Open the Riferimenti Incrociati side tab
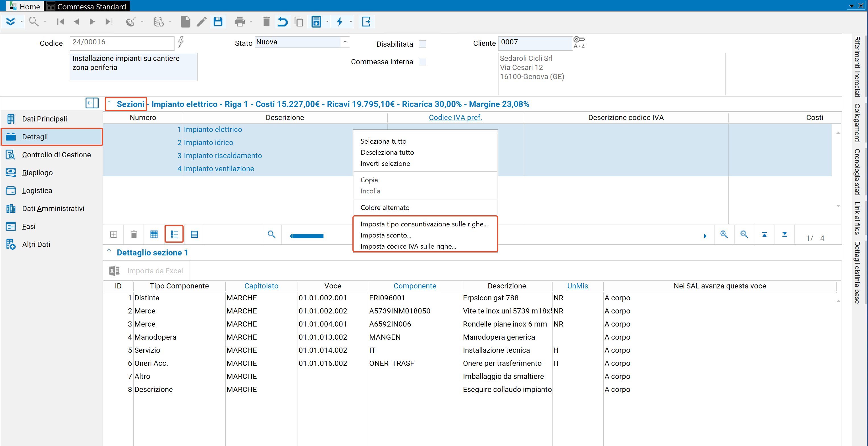This screenshot has height=446, width=868. (x=857, y=66)
